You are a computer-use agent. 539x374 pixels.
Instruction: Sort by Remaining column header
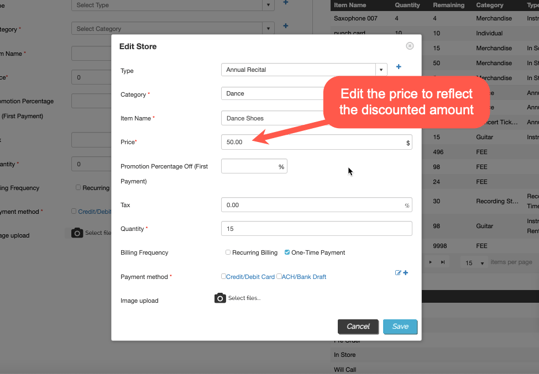(x=449, y=5)
